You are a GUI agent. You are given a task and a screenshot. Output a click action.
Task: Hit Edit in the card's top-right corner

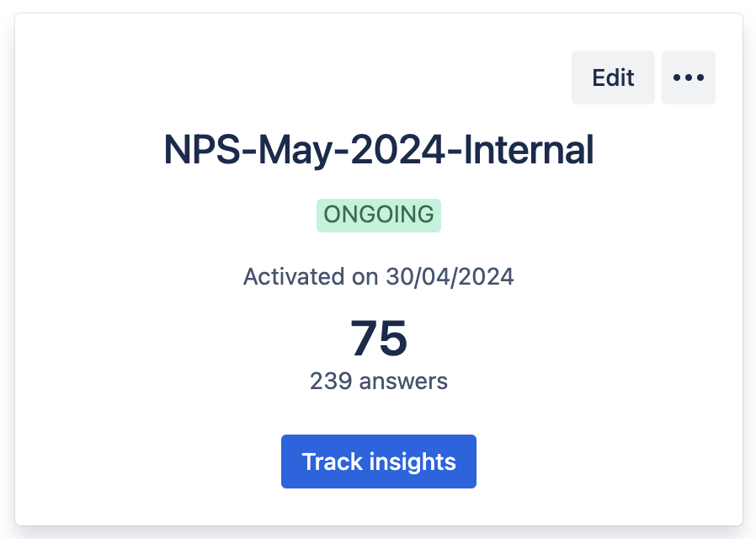click(x=613, y=77)
